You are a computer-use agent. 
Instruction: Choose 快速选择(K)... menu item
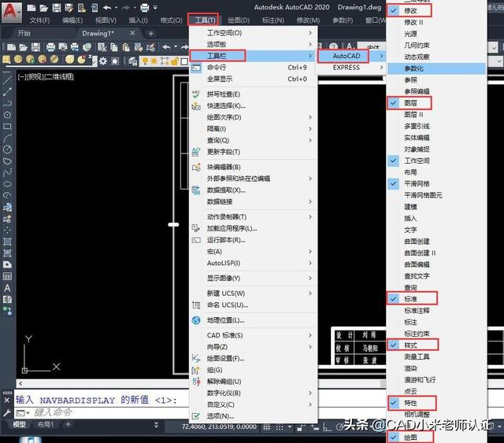(254, 105)
